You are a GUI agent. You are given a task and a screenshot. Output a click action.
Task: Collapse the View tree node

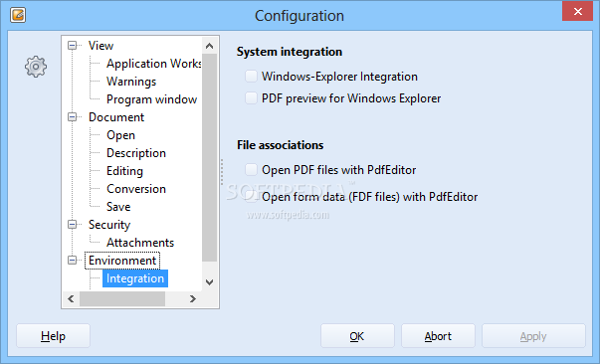click(x=72, y=46)
